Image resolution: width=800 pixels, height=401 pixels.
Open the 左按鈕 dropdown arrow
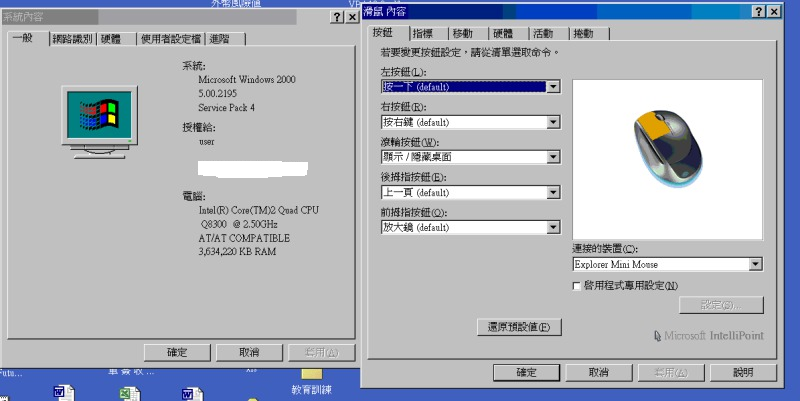[553, 87]
